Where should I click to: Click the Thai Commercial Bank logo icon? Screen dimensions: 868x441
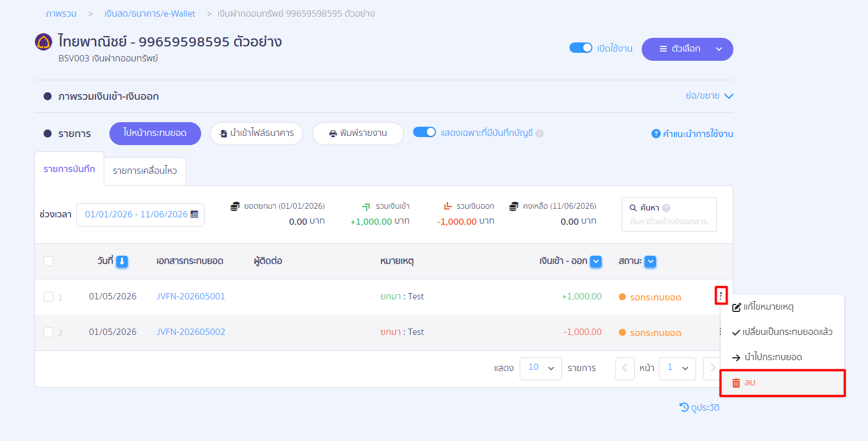pos(44,42)
